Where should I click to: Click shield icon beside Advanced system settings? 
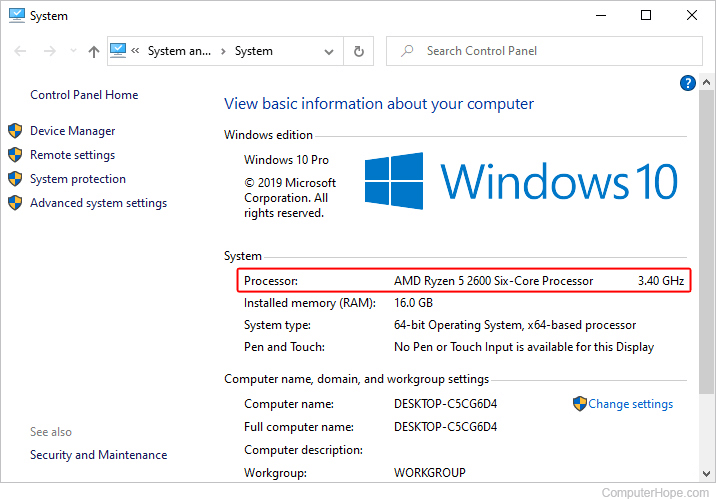[15, 203]
